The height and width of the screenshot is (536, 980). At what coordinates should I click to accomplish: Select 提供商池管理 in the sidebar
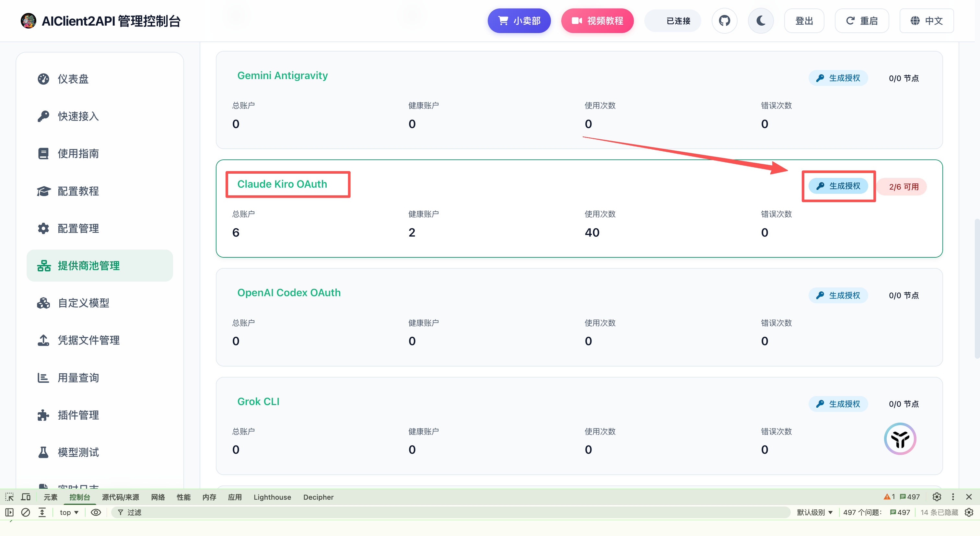[x=100, y=265]
